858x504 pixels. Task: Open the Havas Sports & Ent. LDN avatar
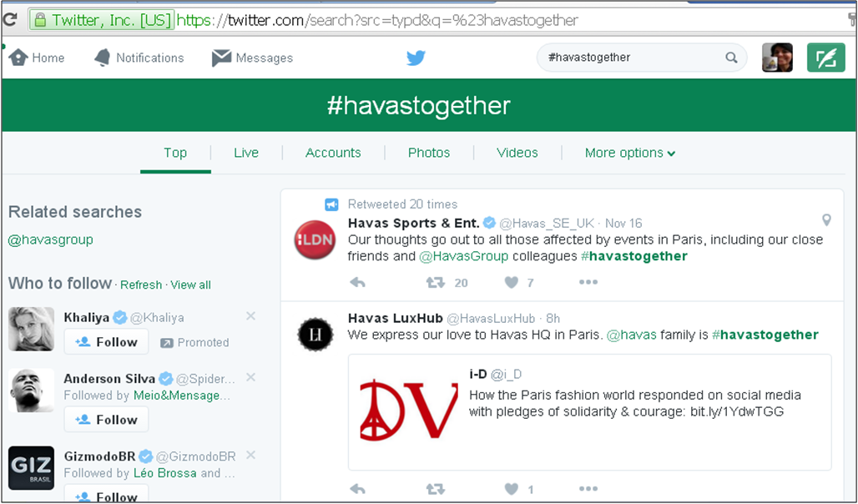click(x=315, y=239)
